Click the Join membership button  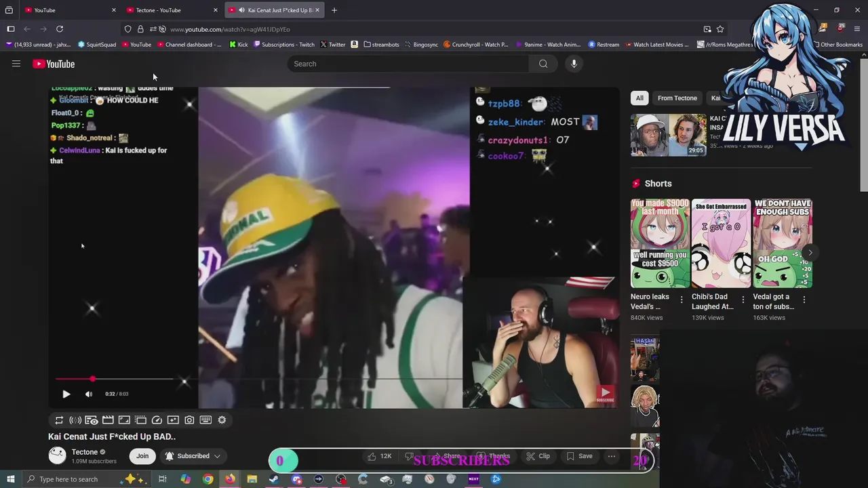point(142,456)
